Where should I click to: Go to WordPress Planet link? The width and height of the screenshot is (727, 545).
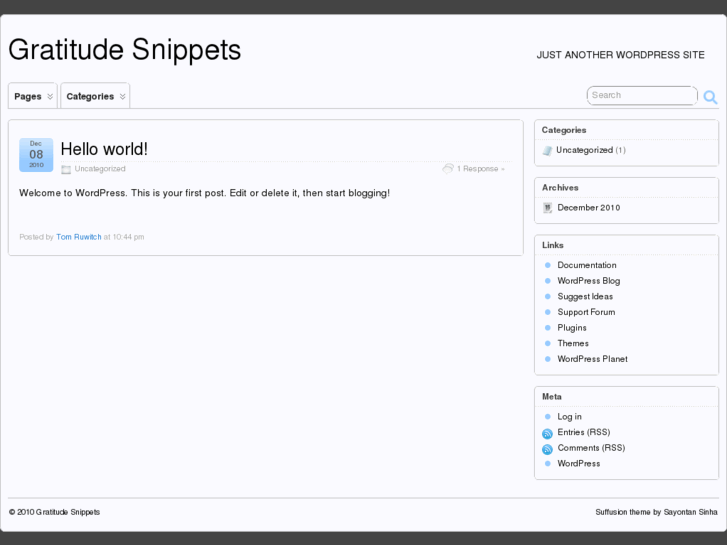coord(592,359)
